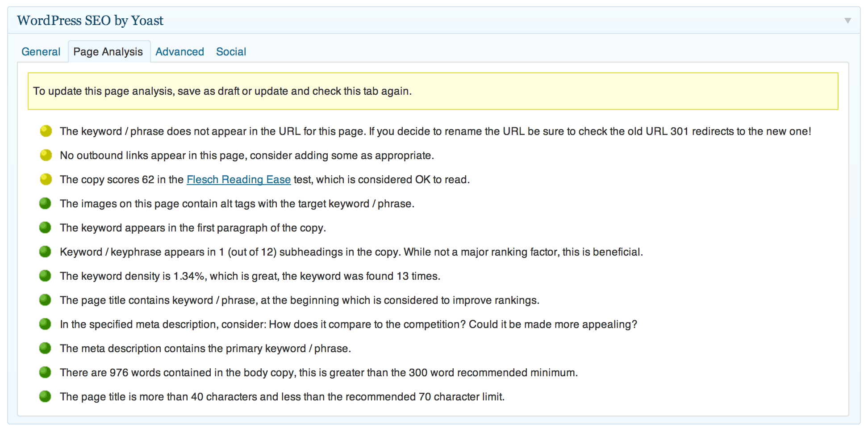Image resolution: width=868 pixels, height=429 pixels.
Task: Select the Page Analysis tab
Action: [108, 52]
